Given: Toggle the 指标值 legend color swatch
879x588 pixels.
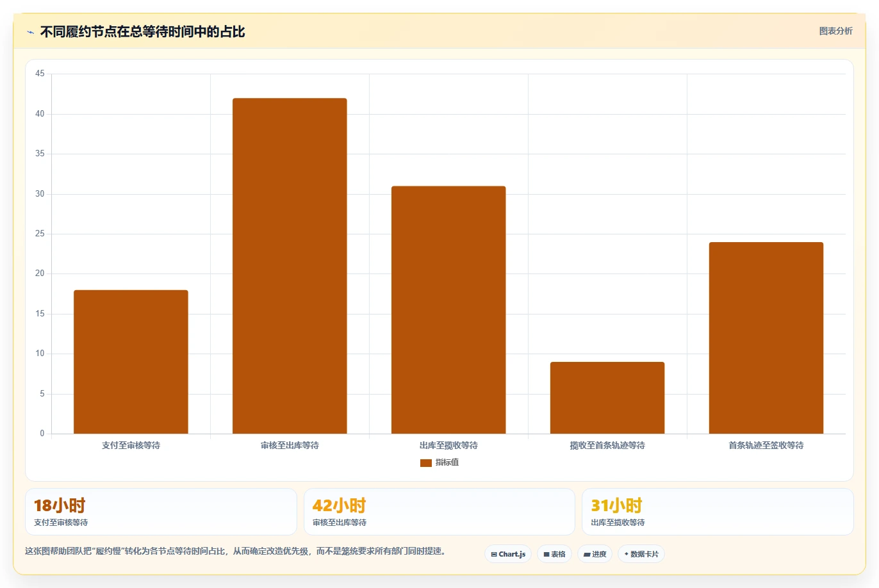Looking at the screenshot, I should click(x=425, y=462).
